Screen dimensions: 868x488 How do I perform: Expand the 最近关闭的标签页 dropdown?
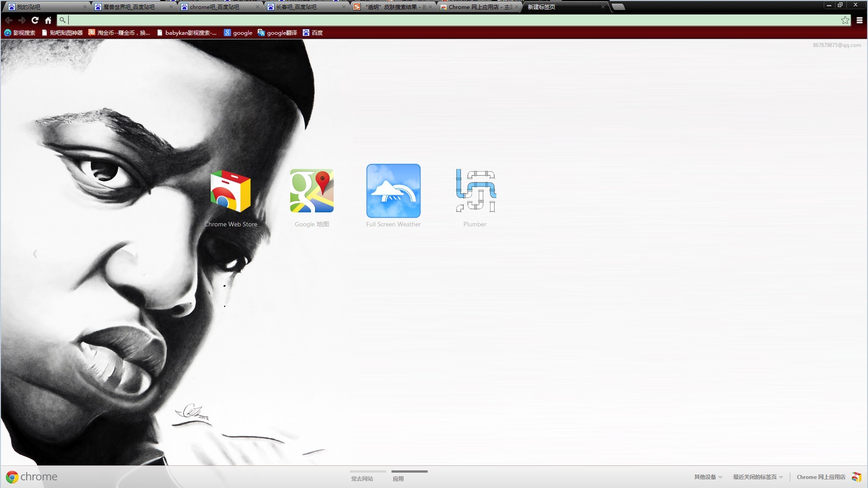(758, 477)
